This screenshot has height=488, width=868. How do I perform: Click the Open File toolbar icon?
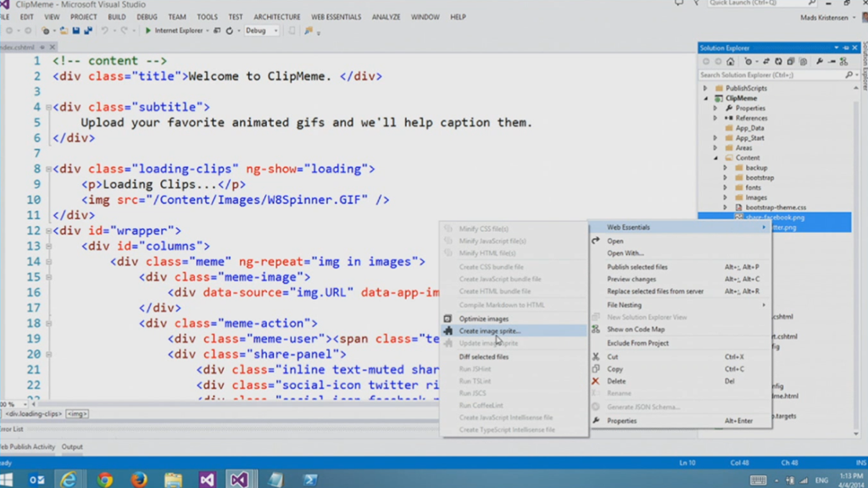click(x=64, y=31)
